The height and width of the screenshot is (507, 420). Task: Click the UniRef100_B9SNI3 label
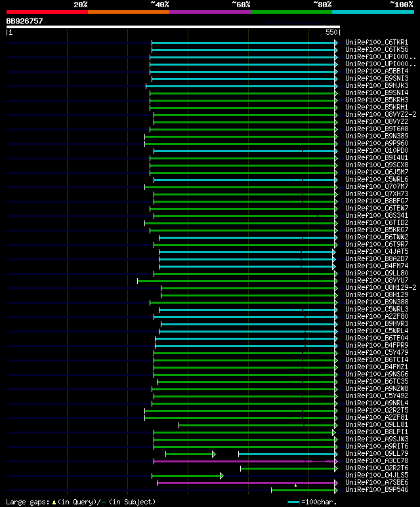pos(377,78)
